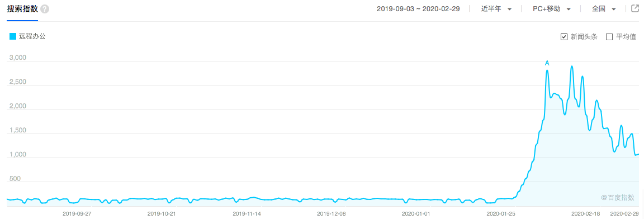This screenshot has width=644, height=219.
Task: Click the 2020-02-18 axis date label
Action: (586, 213)
